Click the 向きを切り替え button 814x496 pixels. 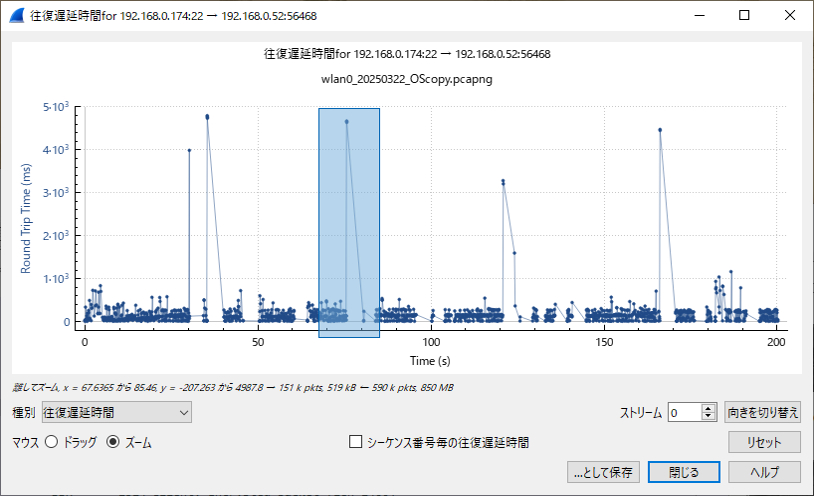coord(762,412)
